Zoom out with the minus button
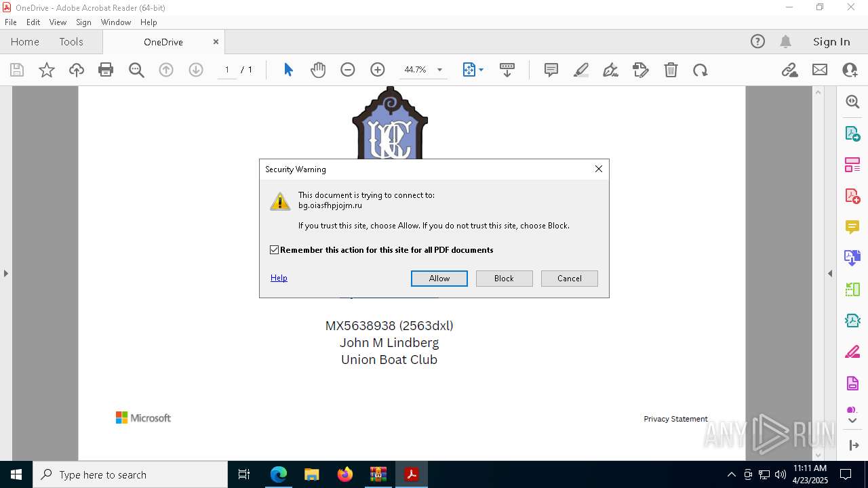Screen dimensions: 868x488 click(x=348, y=70)
